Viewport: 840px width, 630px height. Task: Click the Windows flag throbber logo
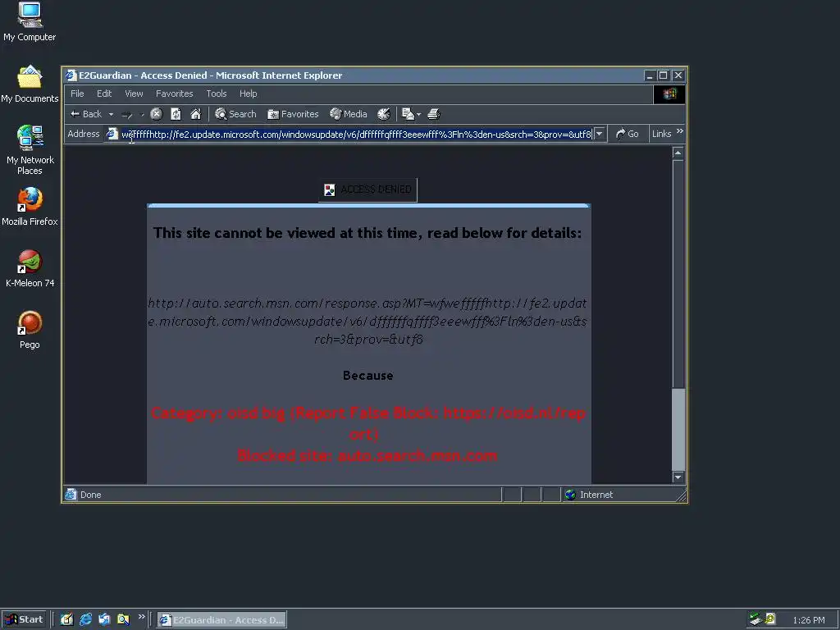point(669,94)
